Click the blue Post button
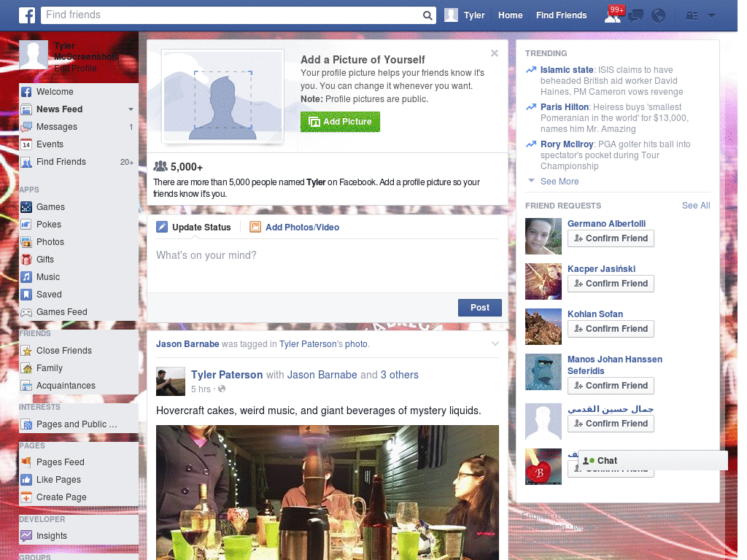 click(480, 308)
